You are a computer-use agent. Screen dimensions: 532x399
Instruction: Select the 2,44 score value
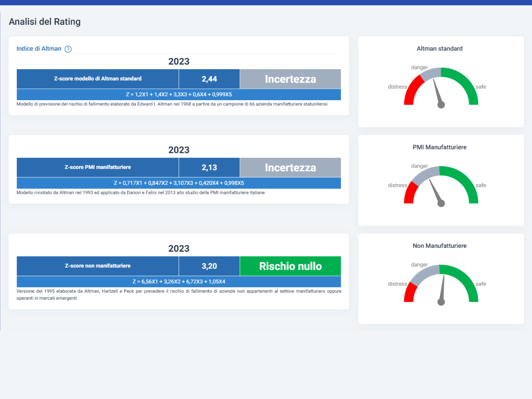[209, 79]
